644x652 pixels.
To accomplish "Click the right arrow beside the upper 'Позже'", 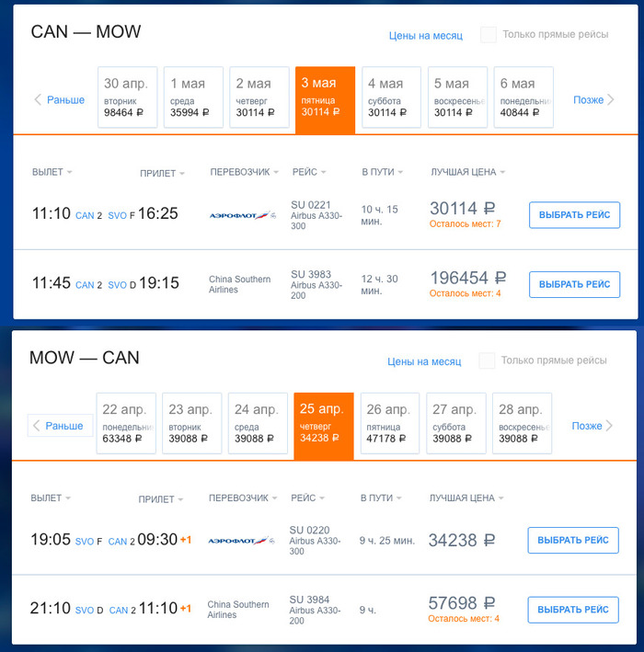I will pyautogui.click(x=610, y=99).
